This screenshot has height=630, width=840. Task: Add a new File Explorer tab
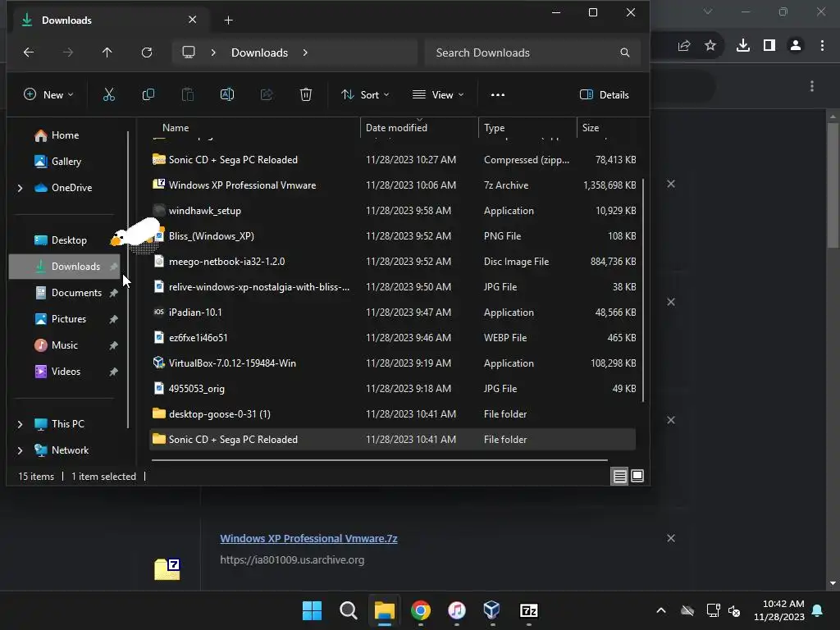229,21
